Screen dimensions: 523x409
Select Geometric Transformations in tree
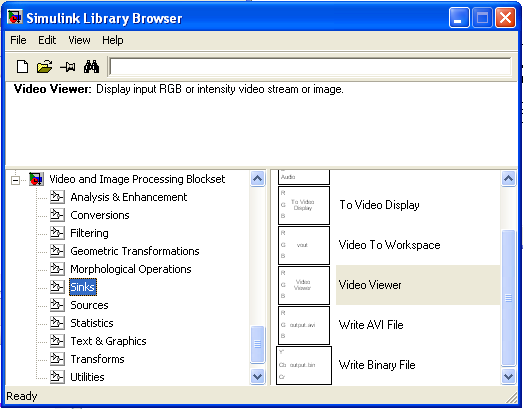(x=135, y=251)
